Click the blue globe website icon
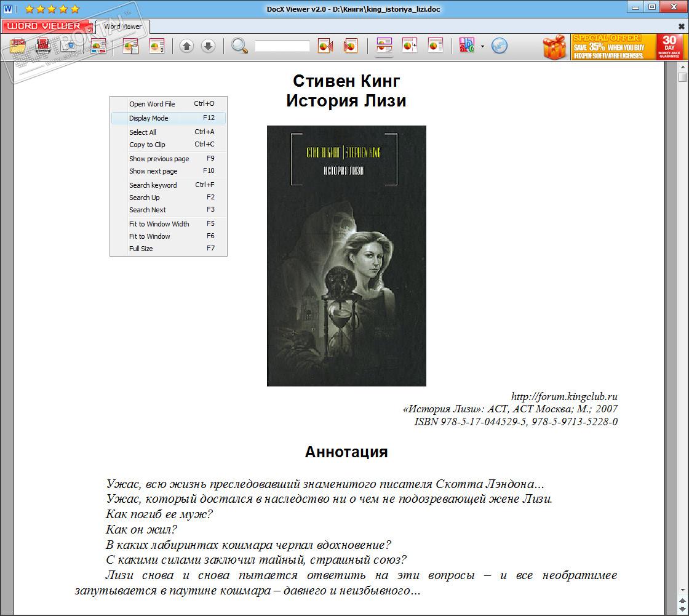689x616 pixels. (499, 46)
